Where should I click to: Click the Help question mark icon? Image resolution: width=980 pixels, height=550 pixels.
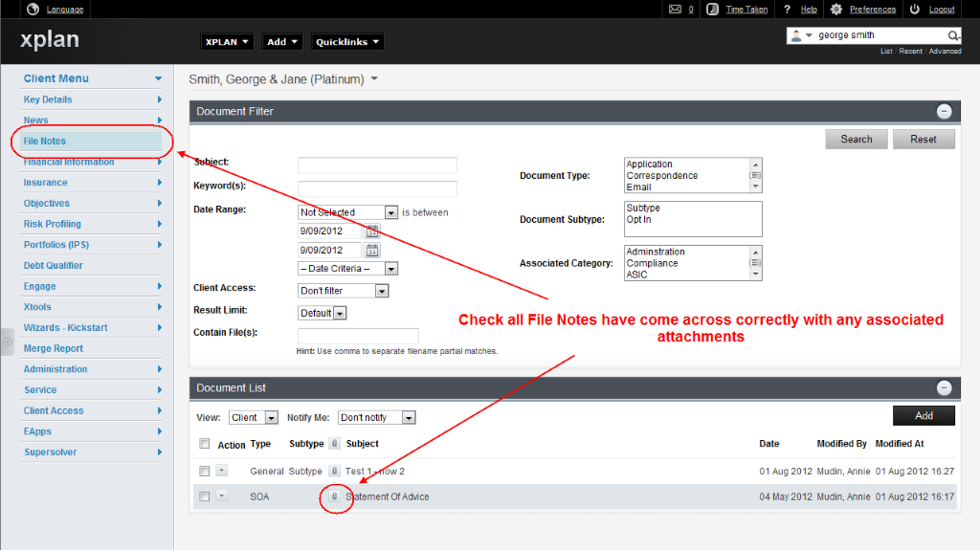point(787,10)
